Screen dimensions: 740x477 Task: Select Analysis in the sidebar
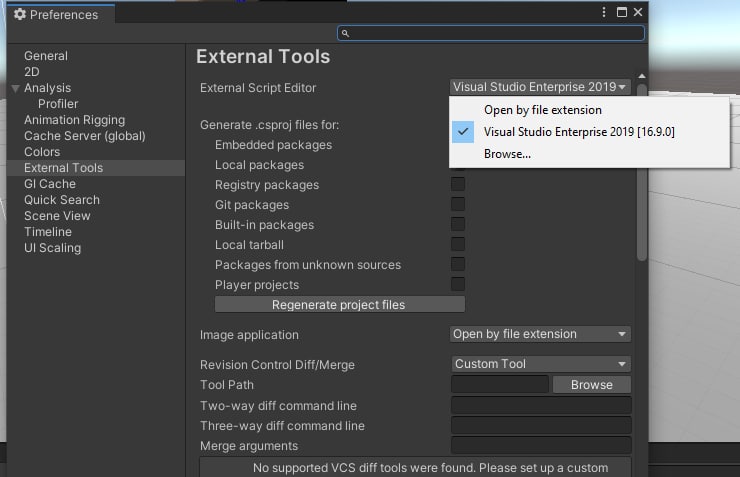[x=48, y=88]
